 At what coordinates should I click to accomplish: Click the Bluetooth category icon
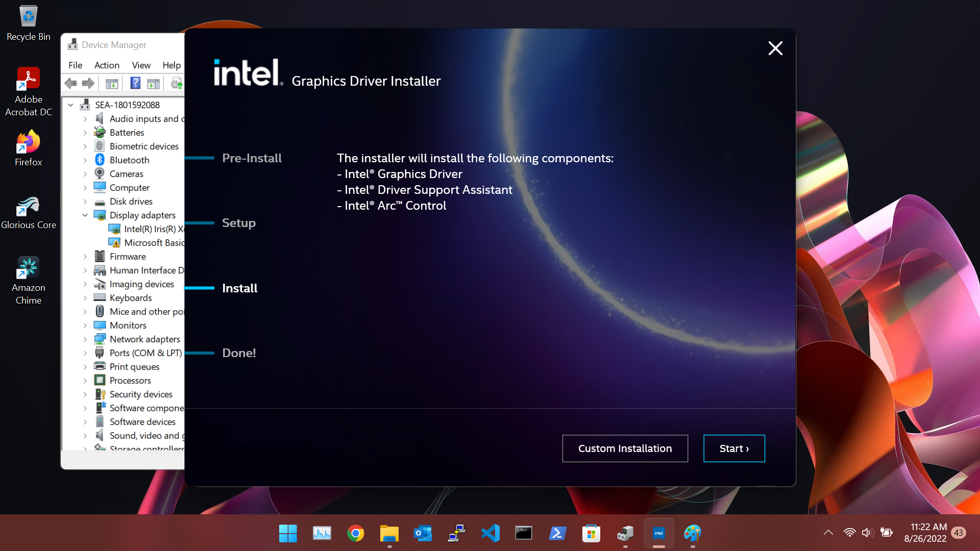100,160
